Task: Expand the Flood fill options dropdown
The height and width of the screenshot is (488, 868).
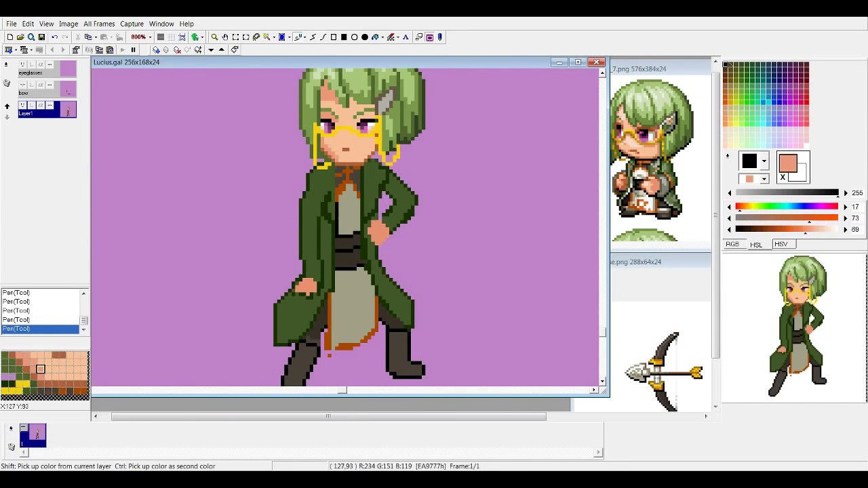Action: (382, 37)
